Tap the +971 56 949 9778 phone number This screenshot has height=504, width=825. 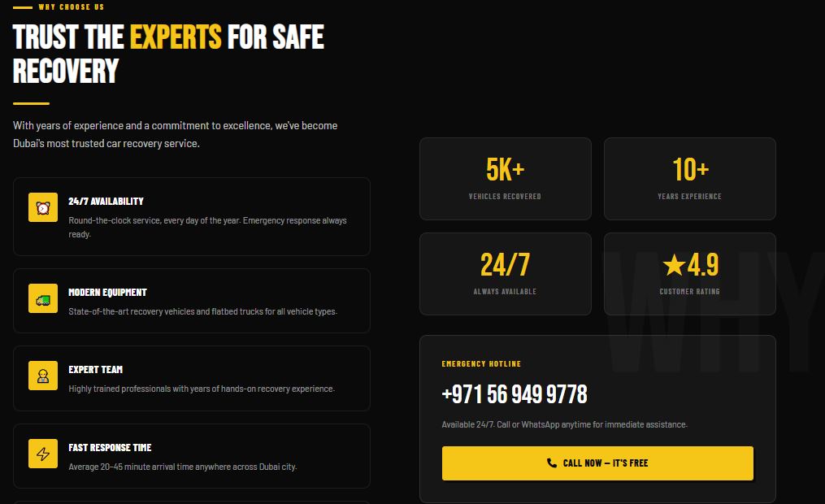[515, 394]
